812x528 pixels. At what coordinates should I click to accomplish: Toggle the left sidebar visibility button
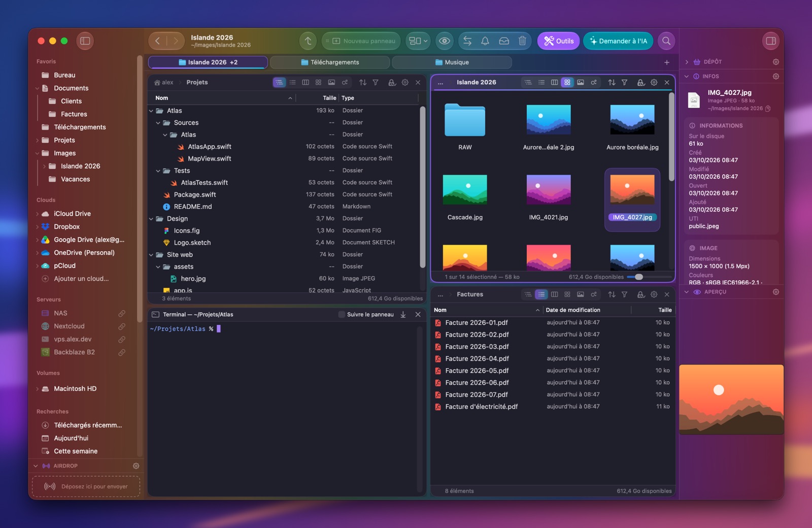pos(85,41)
